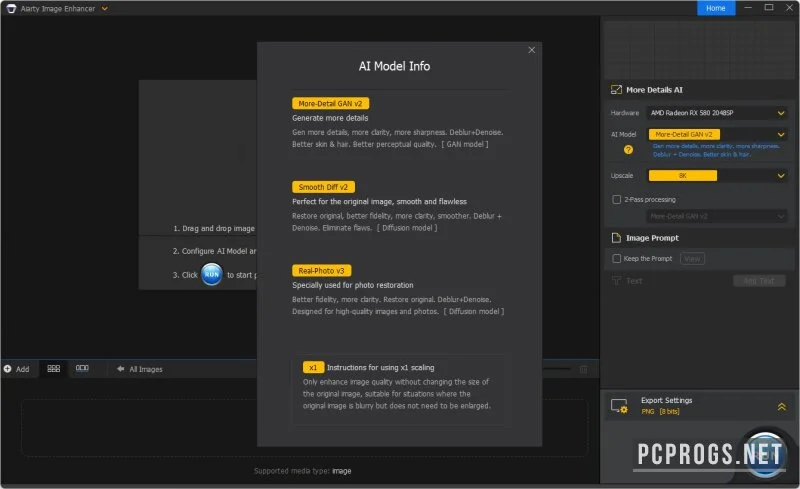Screen dimensions: 800x489
Task: Click the Add Text button
Action: coord(759,281)
